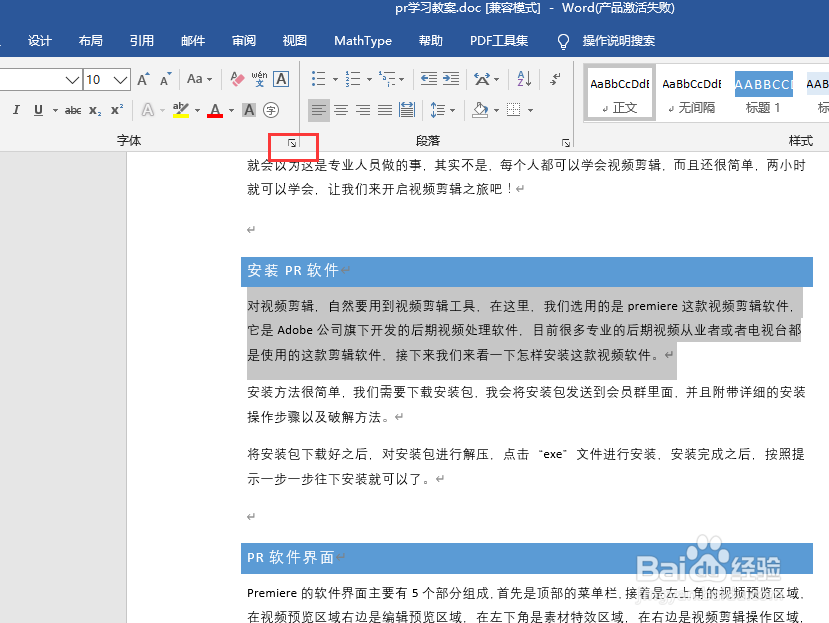The height and width of the screenshot is (623, 829).
Task: Toggle underline formatting
Action: 38,110
